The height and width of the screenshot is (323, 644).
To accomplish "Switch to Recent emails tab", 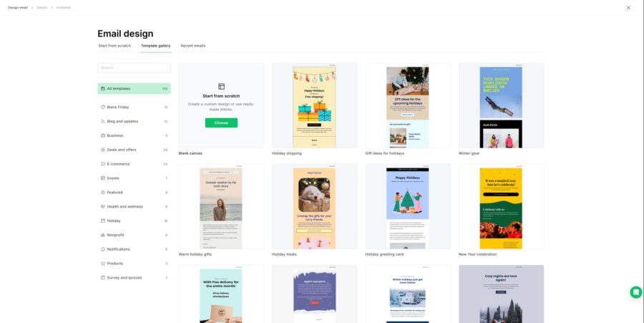I will click(x=193, y=46).
